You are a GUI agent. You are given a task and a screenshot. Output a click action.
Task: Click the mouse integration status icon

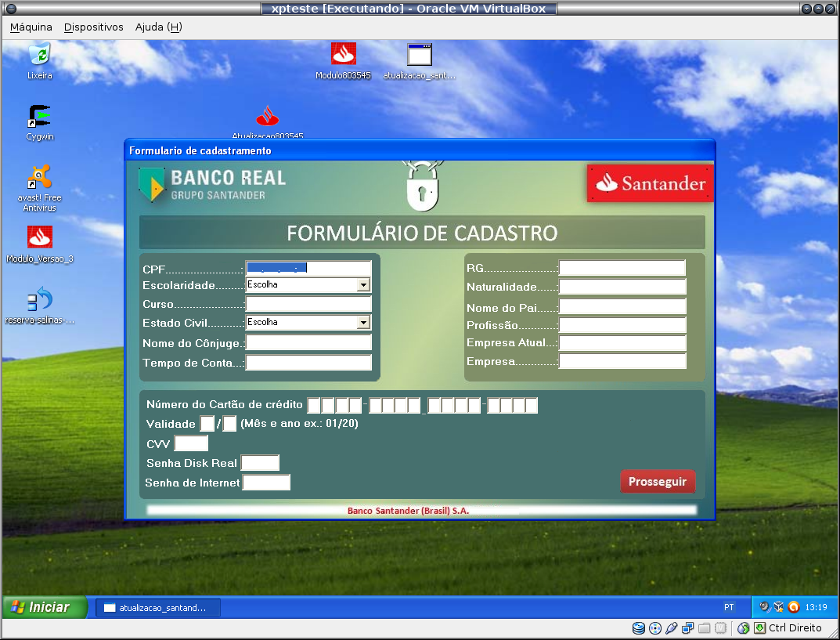point(743,627)
